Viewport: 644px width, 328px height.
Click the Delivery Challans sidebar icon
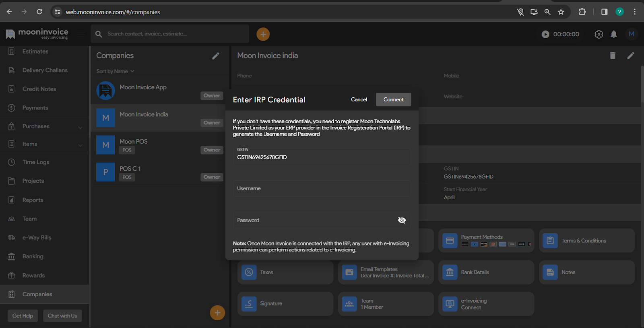12,70
